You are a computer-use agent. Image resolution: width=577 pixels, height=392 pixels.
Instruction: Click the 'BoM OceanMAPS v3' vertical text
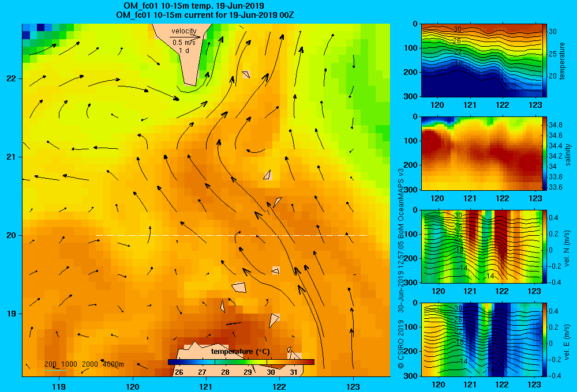(401, 203)
